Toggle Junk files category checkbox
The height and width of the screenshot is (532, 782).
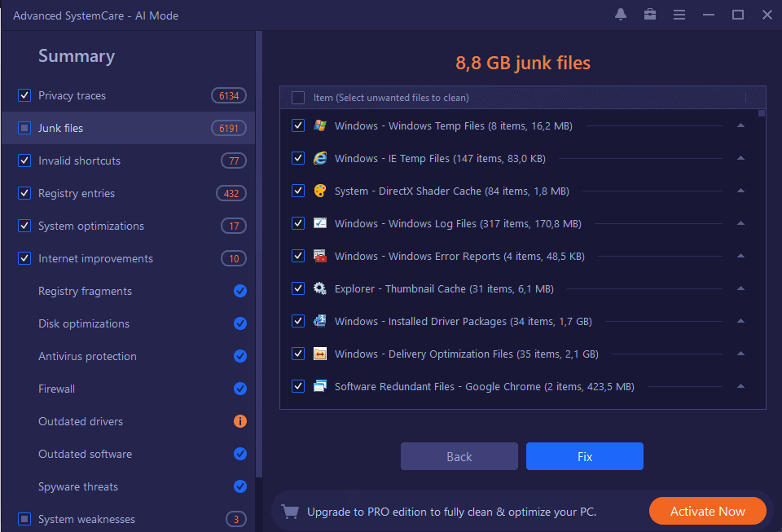click(x=24, y=128)
